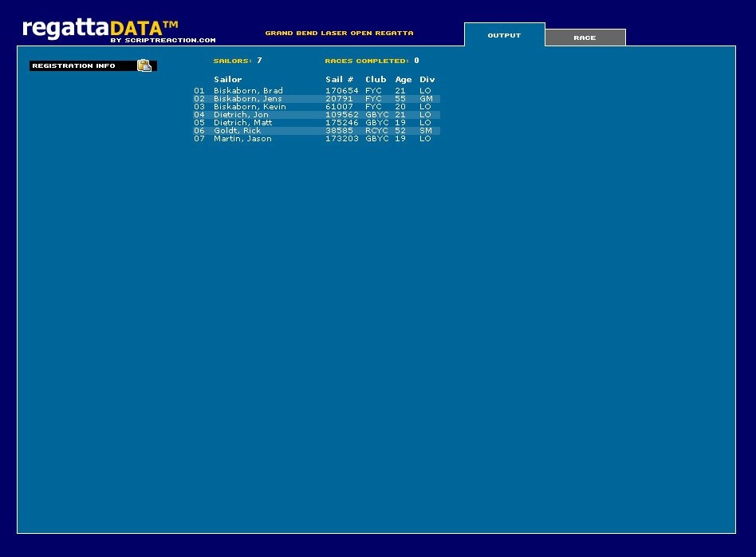The width and height of the screenshot is (756, 557).
Task: Click the Sailor column header
Action: [227, 79]
